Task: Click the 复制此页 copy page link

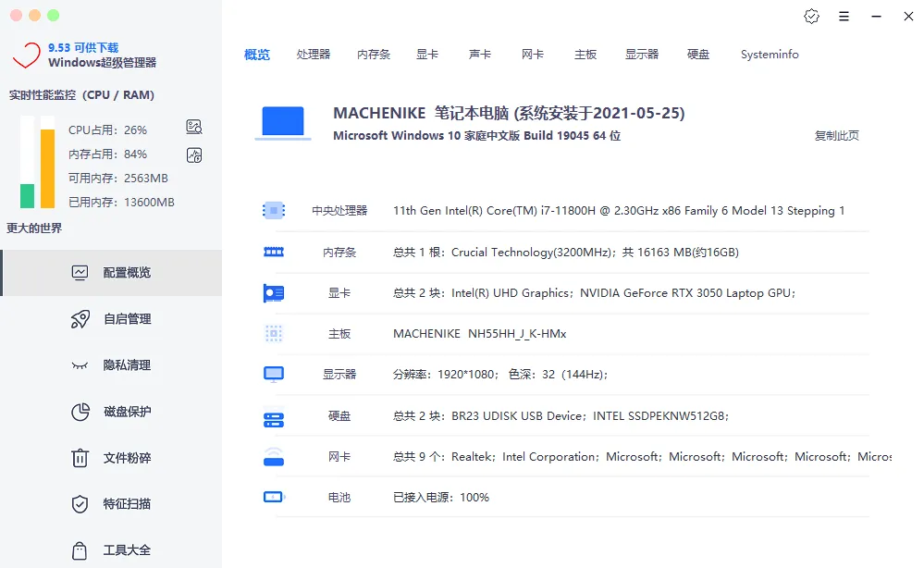Action: point(837,135)
